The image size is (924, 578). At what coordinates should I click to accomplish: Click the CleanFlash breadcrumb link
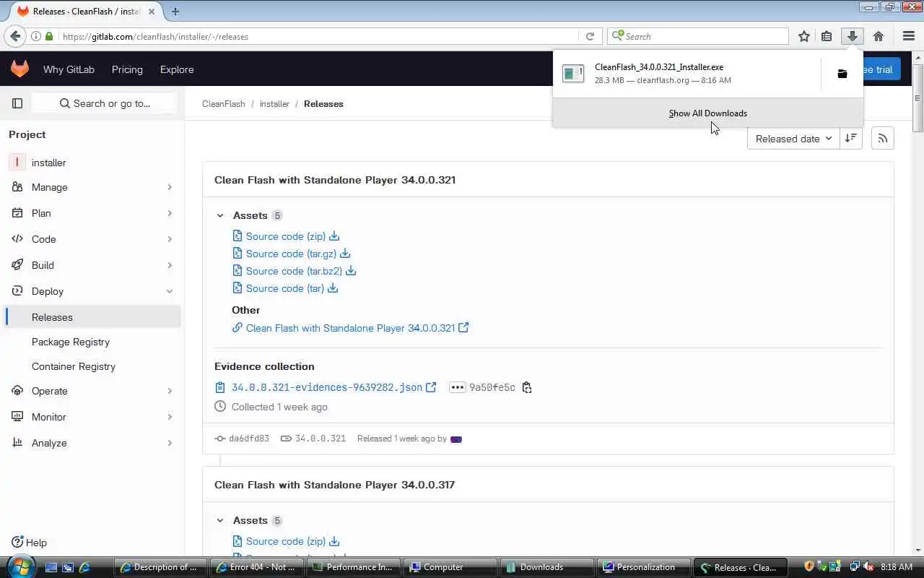click(224, 104)
